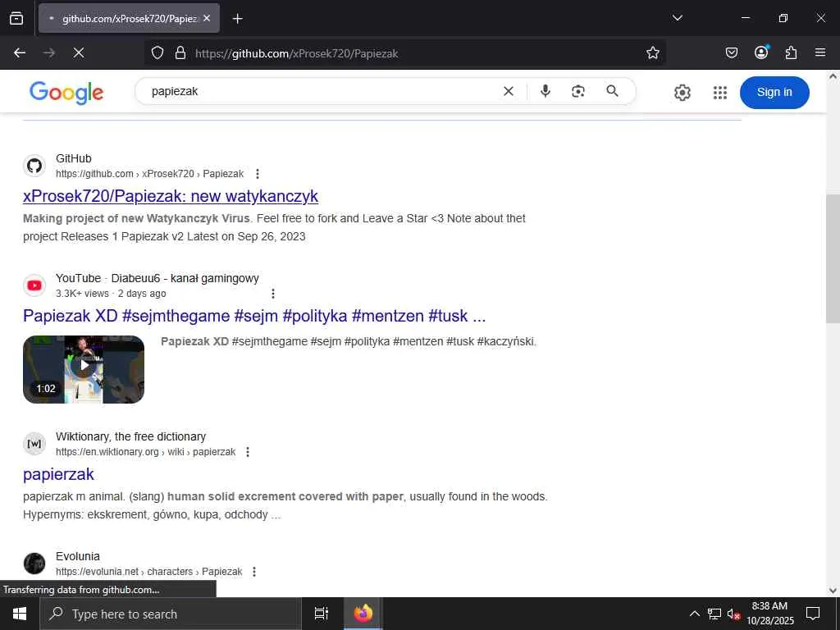
Task: Stop loading the current page
Action: (x=79, y=52)
